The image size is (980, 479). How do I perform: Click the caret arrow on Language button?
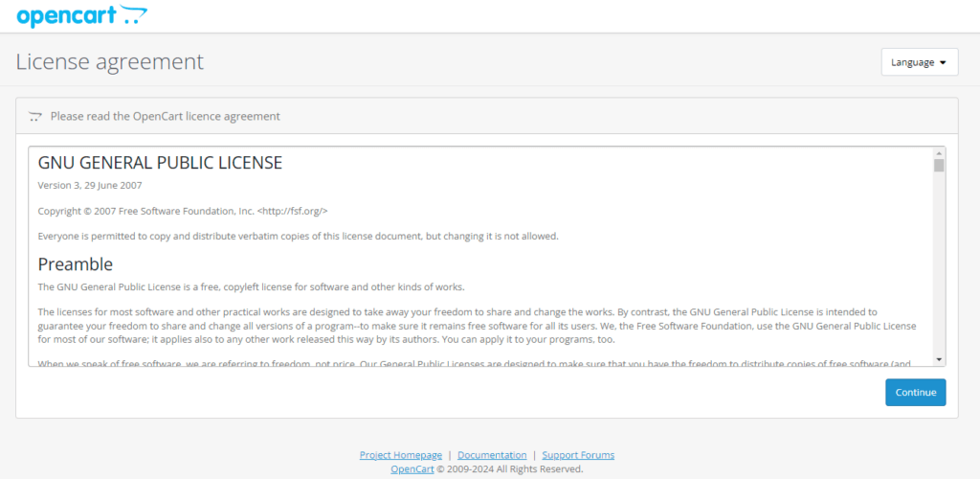943,63
